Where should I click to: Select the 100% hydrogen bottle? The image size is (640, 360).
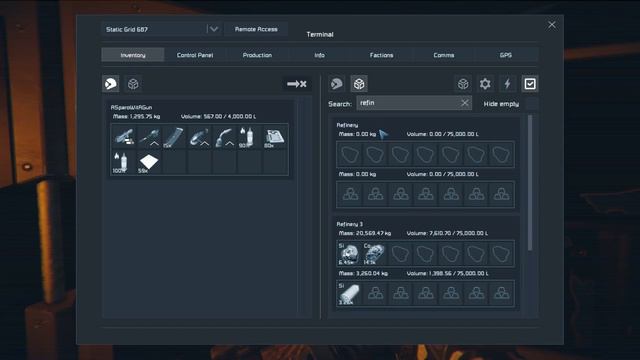pyautogui.click(x=124, y=162)
